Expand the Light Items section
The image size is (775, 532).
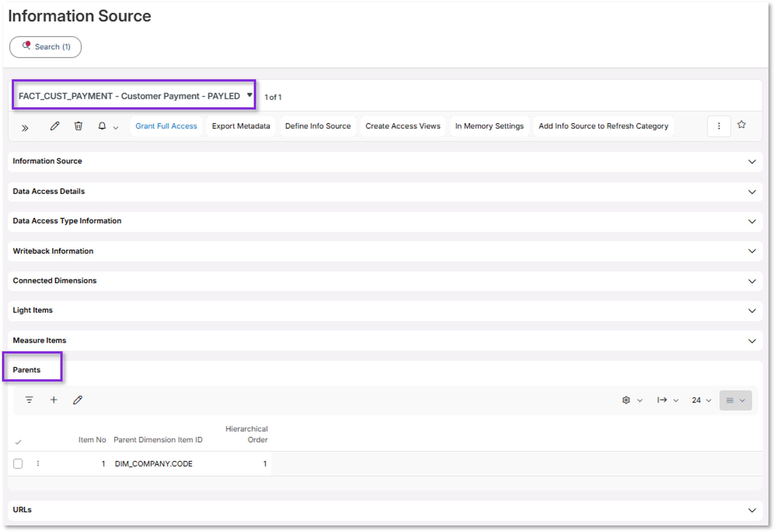click(385, 311)
